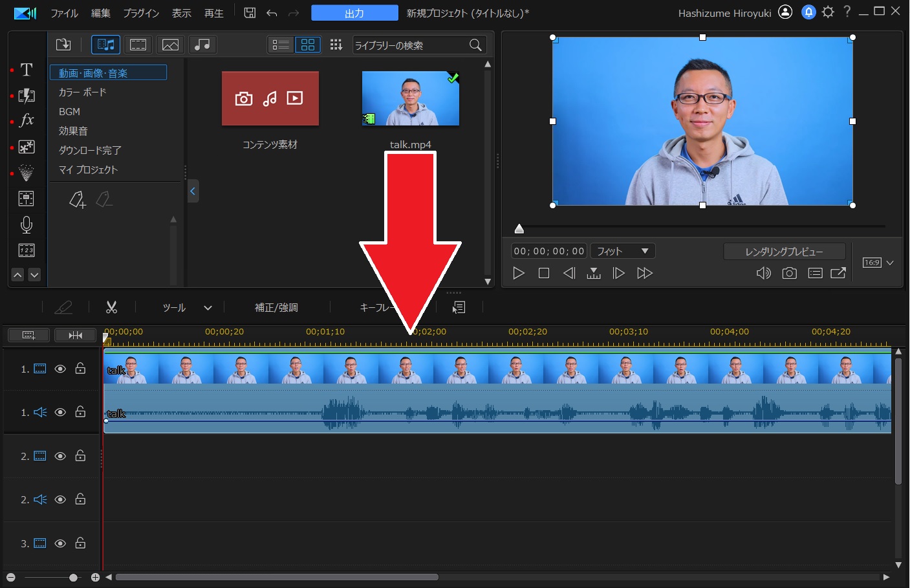Open the 編集 menu
Screen dimensions: 910x588
pos(101,13)
